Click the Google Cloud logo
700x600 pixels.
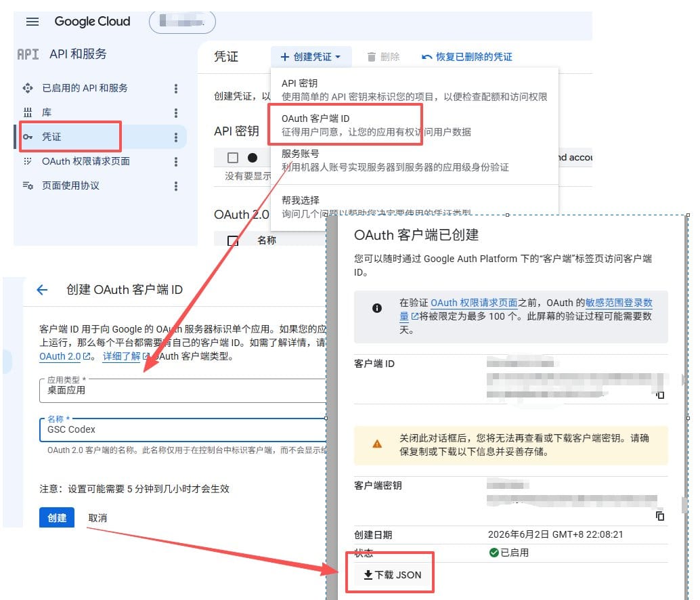pos(92,22)
